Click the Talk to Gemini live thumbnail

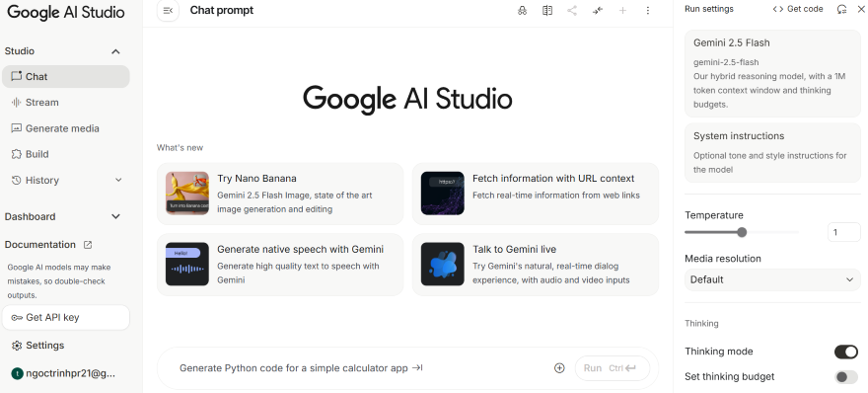pos(442,264)
